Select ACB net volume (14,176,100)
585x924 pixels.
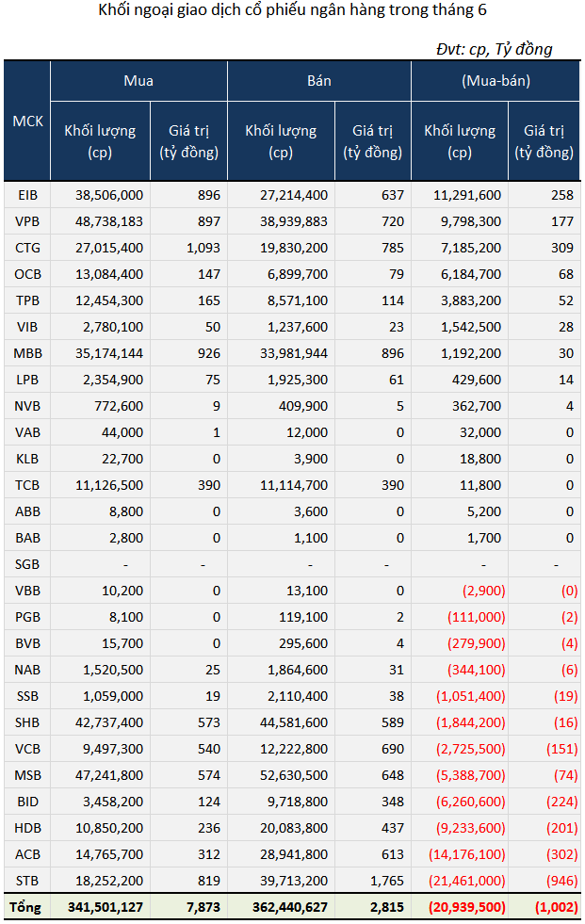pyautogui.click(x=466, y=854)
